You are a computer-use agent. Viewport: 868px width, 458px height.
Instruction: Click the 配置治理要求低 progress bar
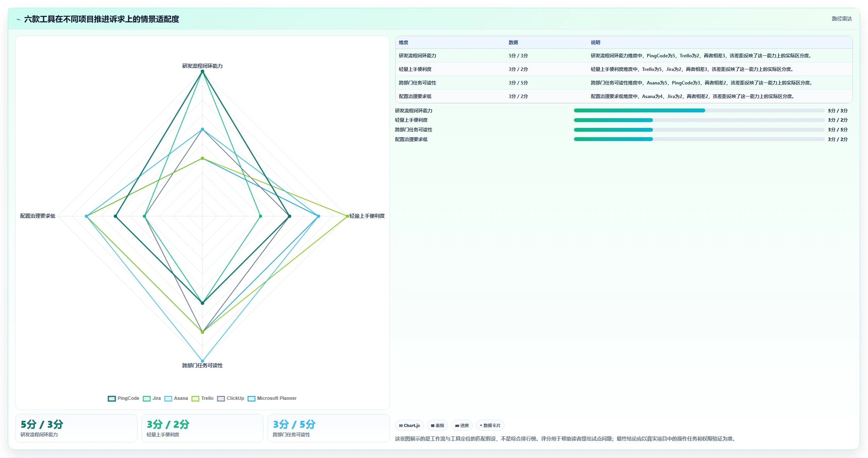[x=699, y=139]
